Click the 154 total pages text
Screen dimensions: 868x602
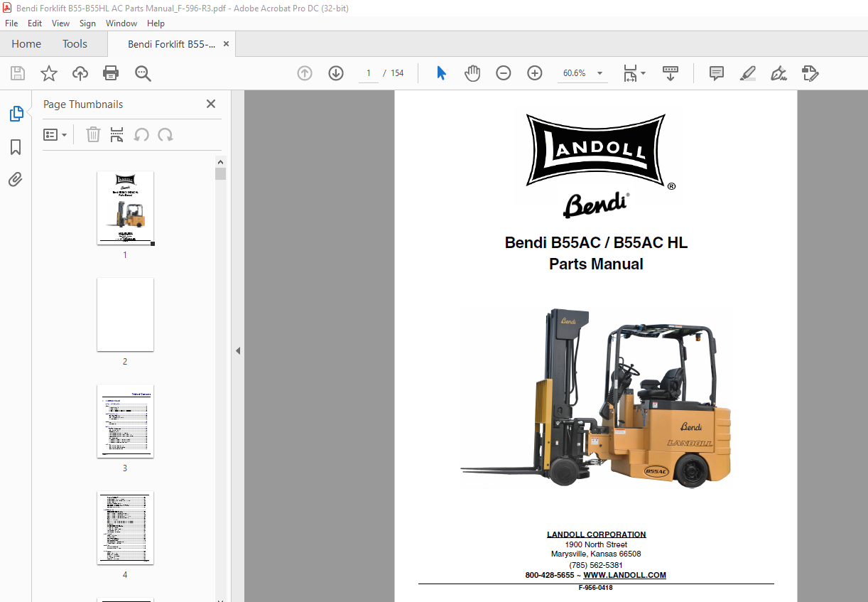(x=397, y=73)
